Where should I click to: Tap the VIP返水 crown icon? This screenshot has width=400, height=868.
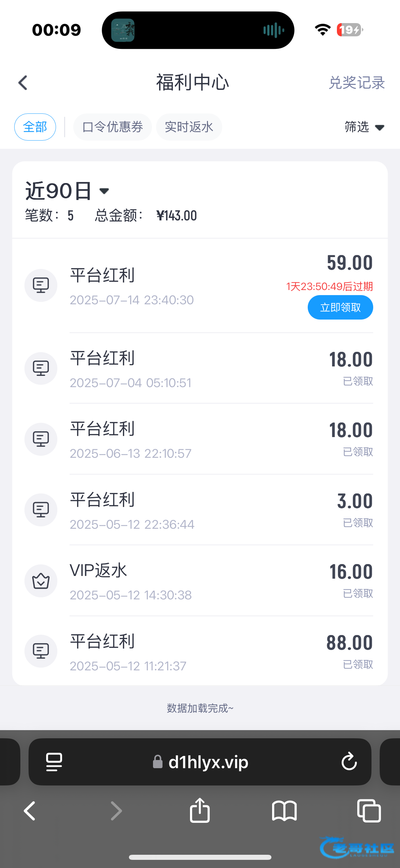[x=41, y=581]
